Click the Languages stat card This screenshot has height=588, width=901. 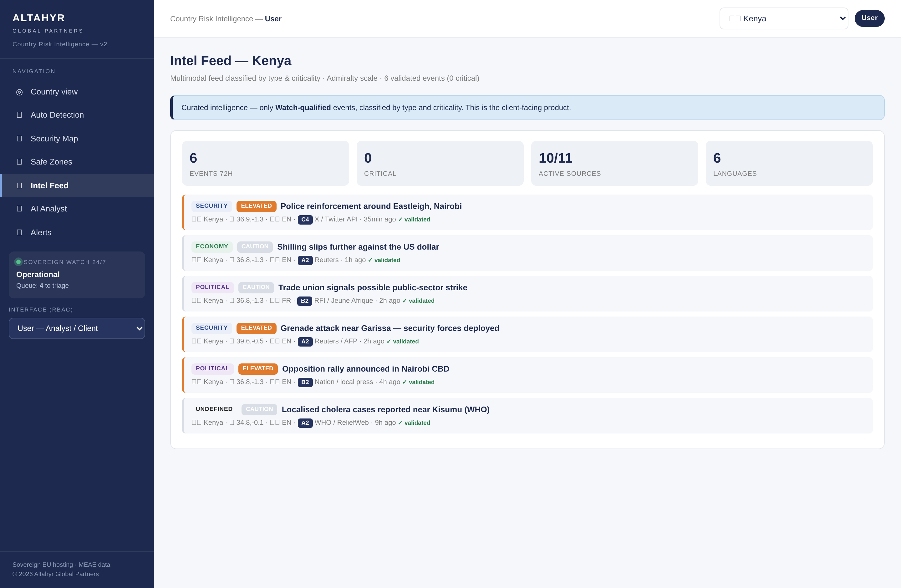point(789,164)
